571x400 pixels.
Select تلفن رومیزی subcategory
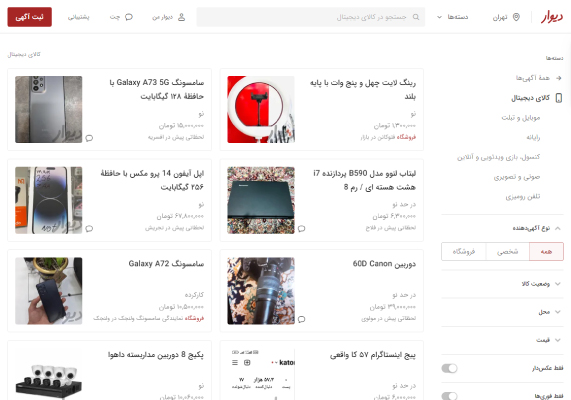pyautogui.click(x=523, y=196)
